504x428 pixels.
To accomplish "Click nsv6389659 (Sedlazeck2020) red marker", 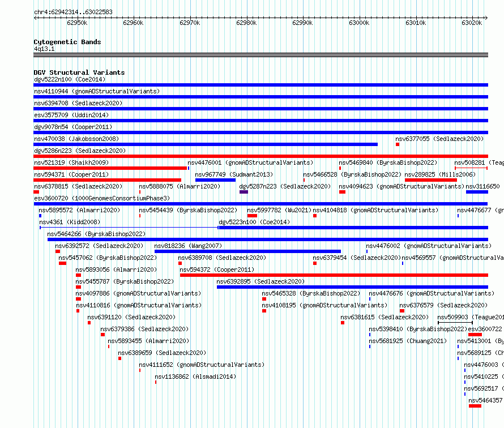I will tap(120, 358).
